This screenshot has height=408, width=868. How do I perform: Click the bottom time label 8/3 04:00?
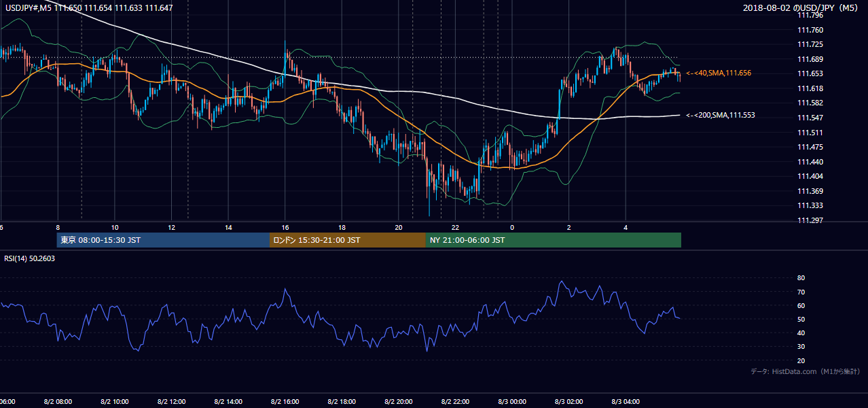[x=626, y=402]
